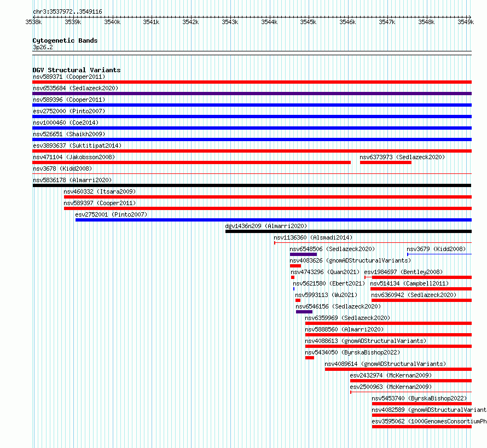
Task: Click dgv1436n209 (Almarri2020) label
Action: click(x=266, y=226)
